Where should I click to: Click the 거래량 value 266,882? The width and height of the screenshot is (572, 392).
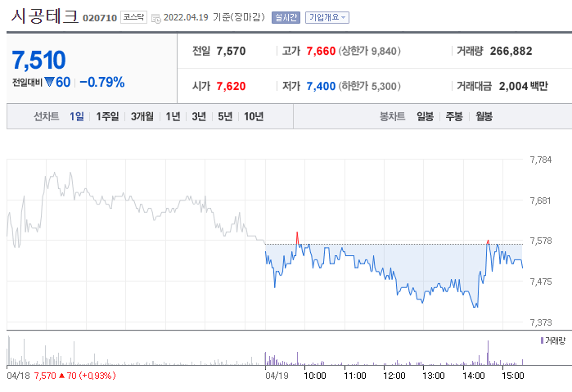pyautogui.click(x=511, y=51)
